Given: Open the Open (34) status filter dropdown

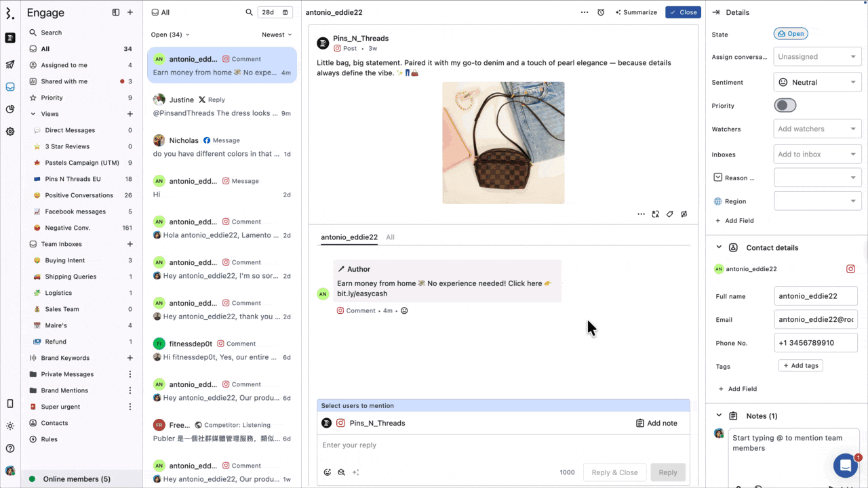Looking at the screenshot, I should pos(170,35).
